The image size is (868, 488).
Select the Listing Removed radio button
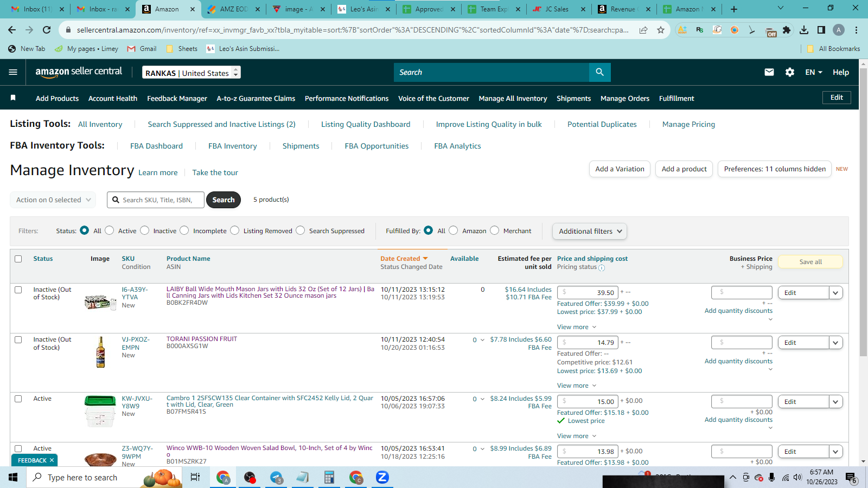pyautogui.click(x=235, y=230)
